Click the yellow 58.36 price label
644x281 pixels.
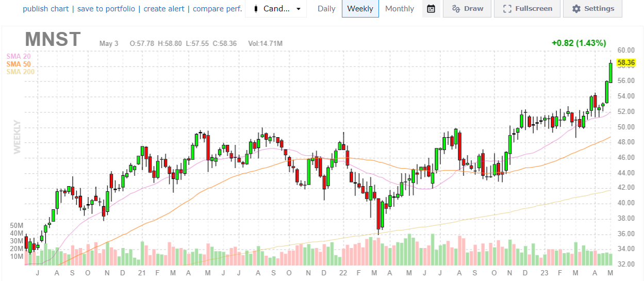pyautogui.click(x=626, y=62)
